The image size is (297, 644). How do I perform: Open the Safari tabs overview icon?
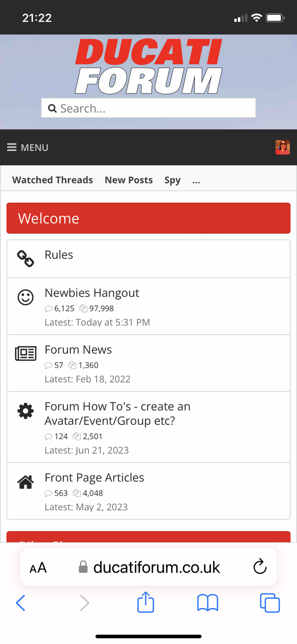pyautogui.click(x=270, y=603)
